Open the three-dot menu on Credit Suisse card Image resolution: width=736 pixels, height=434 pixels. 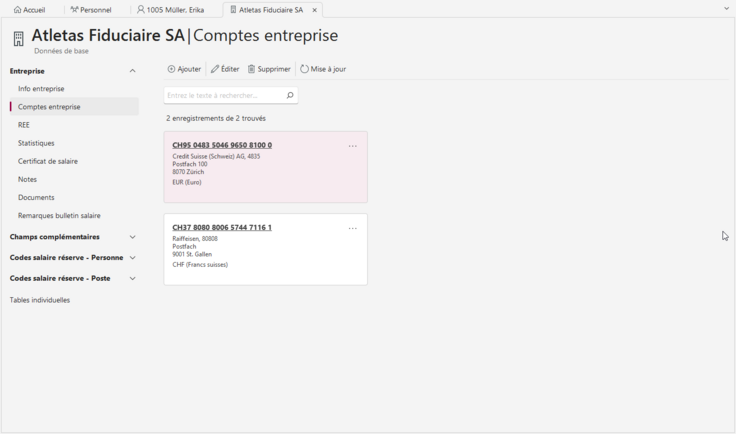pyautogui.click(x=352, y=147)
